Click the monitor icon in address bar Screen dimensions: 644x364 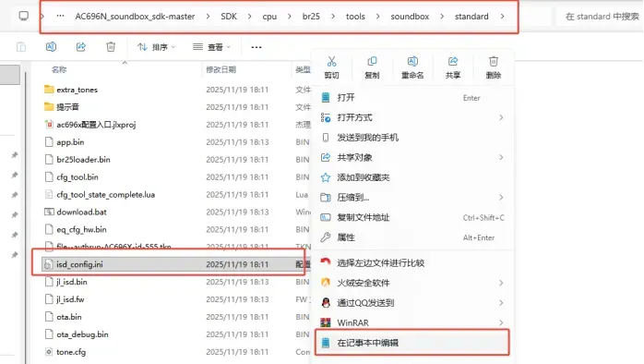coord(24,16)
